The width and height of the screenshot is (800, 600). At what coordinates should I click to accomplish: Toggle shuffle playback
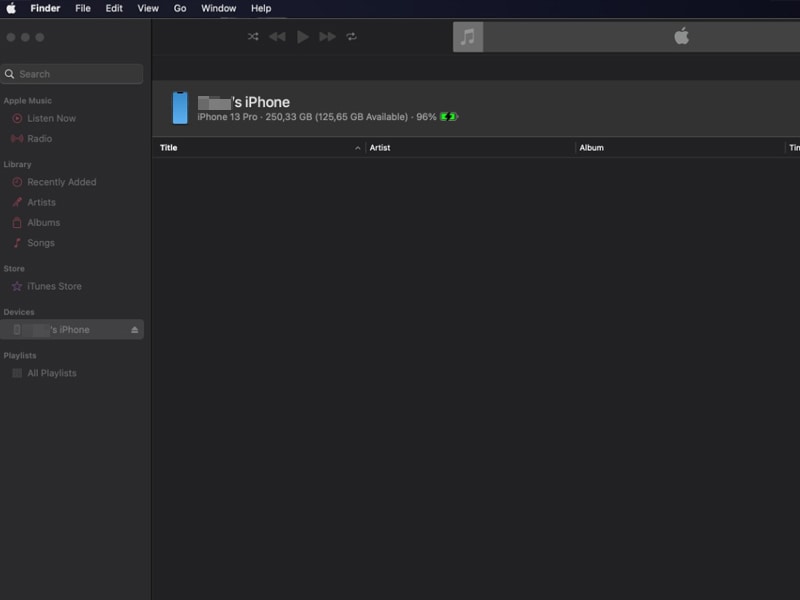253,37
